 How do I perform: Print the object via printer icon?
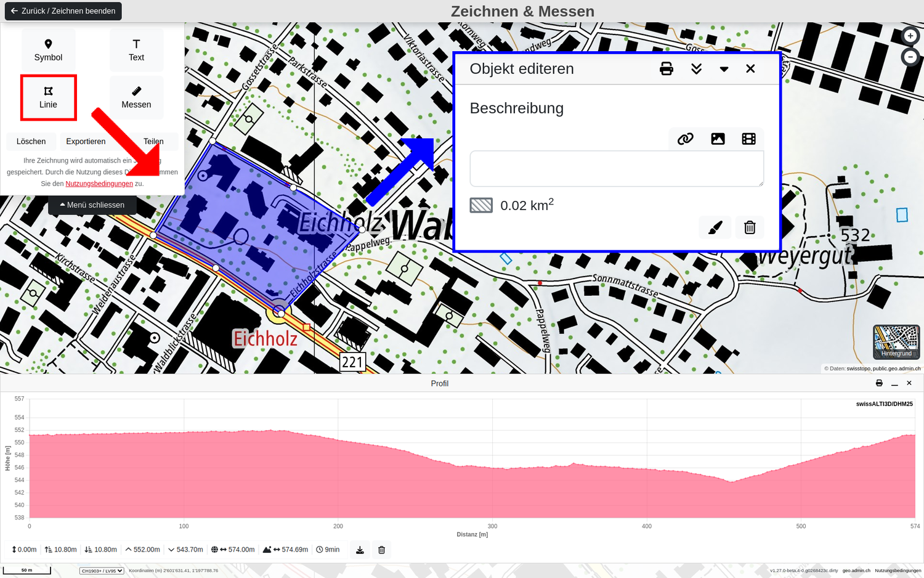[666, 68]
